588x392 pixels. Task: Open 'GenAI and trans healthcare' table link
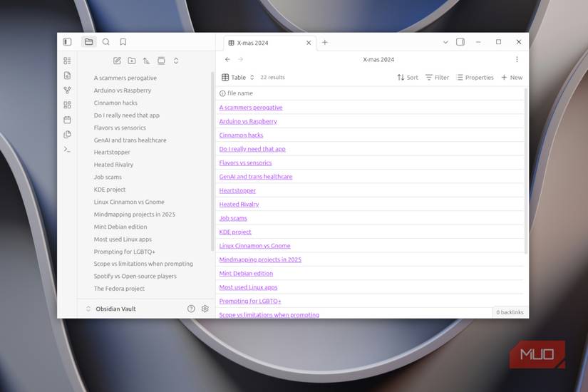point(256,177)
